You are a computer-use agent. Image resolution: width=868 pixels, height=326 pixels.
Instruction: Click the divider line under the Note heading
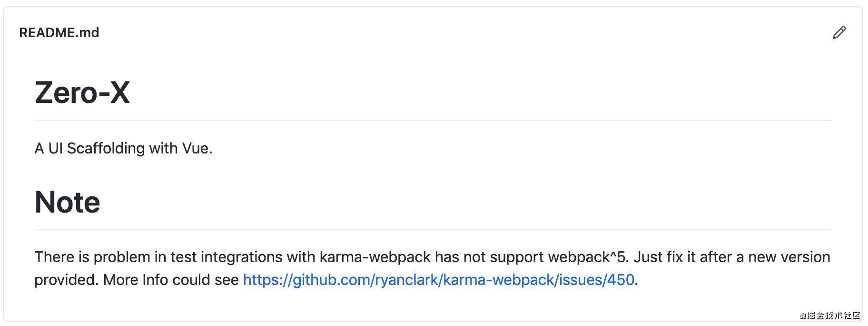pos(433,229)
